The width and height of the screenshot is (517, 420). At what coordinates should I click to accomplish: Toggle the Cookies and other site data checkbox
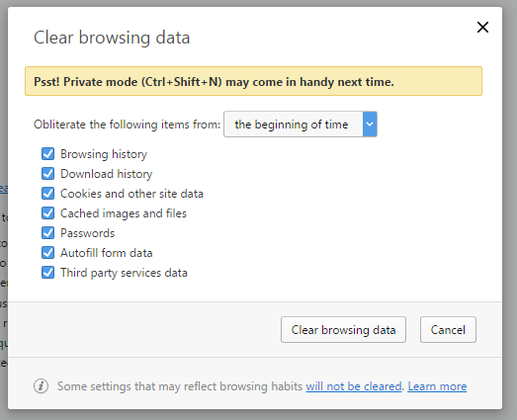pos(47,193)
